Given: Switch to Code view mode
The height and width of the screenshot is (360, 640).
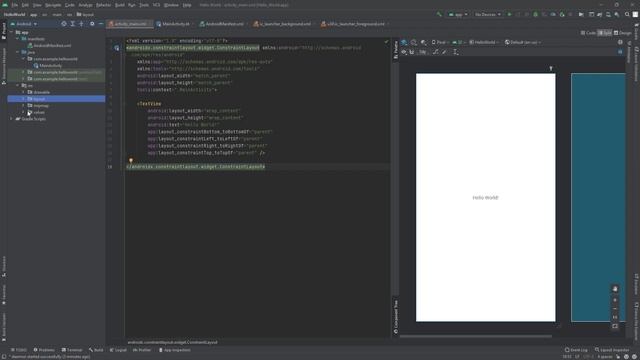Looking at the screenshot, I should coord(588,33).
